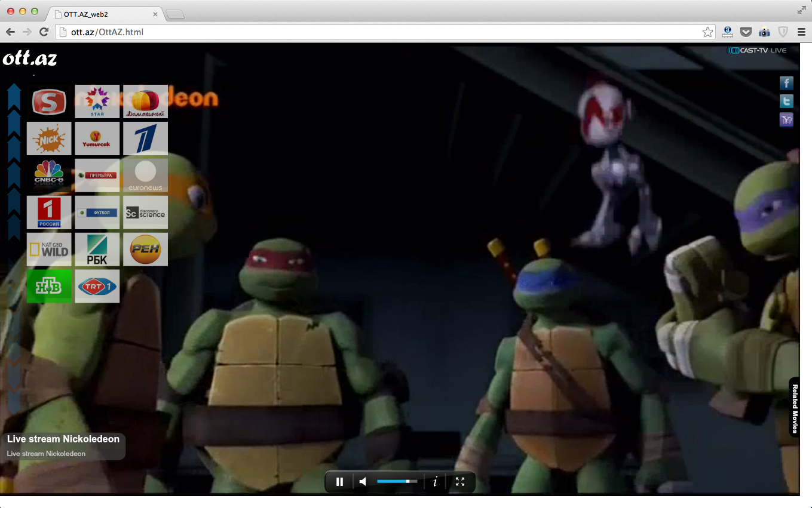
Task: Open the Chrome hamburger menu
Action: coord(801,32)
